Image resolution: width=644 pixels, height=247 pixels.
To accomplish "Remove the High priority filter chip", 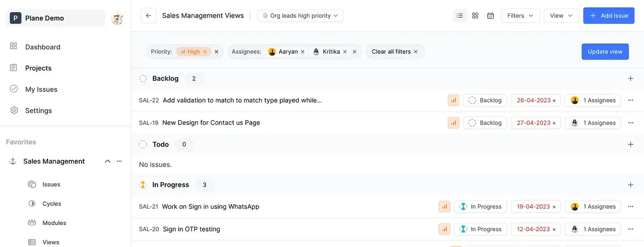I will click(x=205, y=52).
